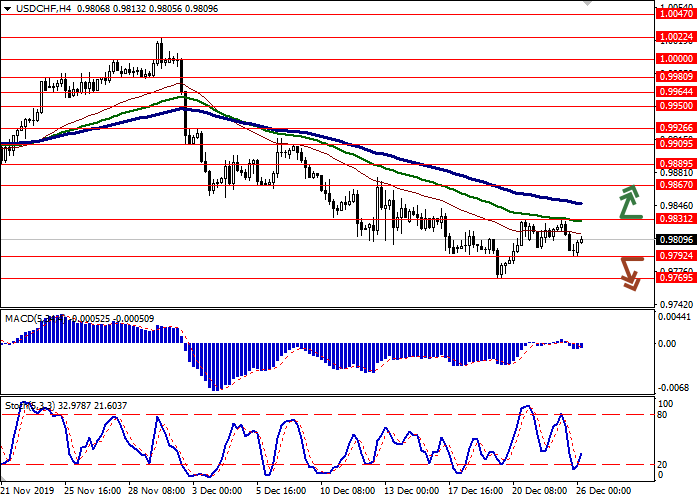Click the 13 Dec 00:00 date label
The width and height of the screenshot is (700, 500).
coord(411,492)
